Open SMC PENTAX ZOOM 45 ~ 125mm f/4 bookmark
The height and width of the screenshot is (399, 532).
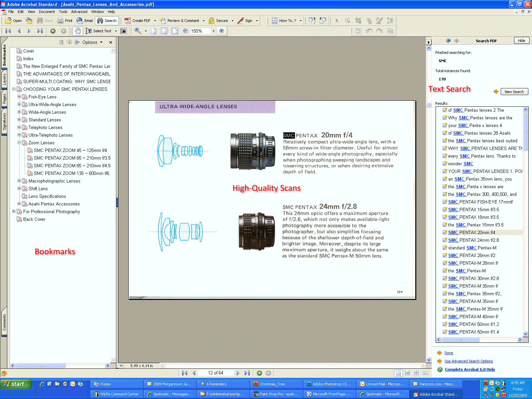click(x=70, y=150)
